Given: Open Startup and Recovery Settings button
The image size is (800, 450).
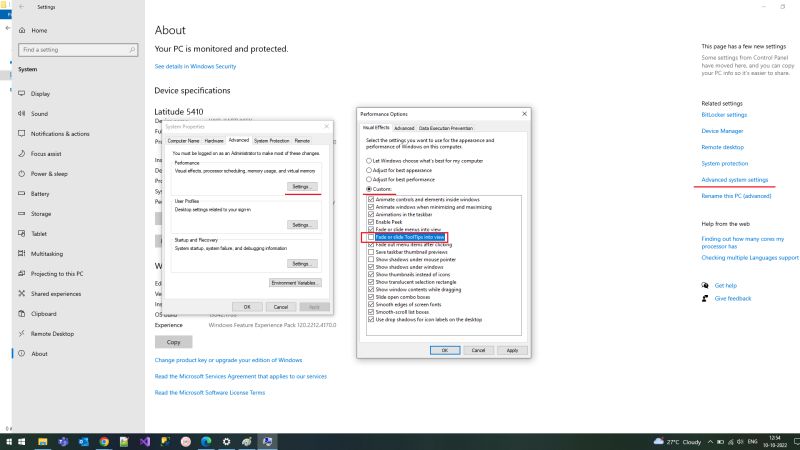Looking at the screenshot, I should (x=302, y=264).
